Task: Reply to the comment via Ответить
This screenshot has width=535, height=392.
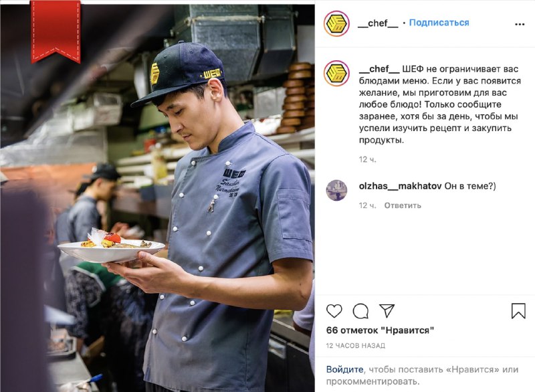Action: (x=403, y=205)
